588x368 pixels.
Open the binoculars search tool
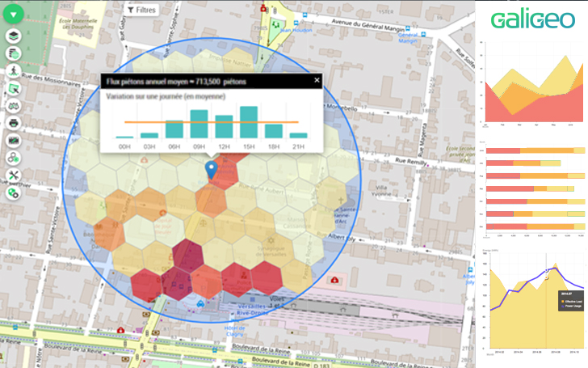click(x=14, y=106)
